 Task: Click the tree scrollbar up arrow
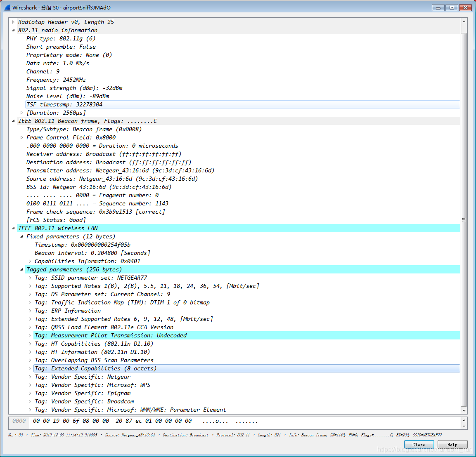tap(464, 21)
